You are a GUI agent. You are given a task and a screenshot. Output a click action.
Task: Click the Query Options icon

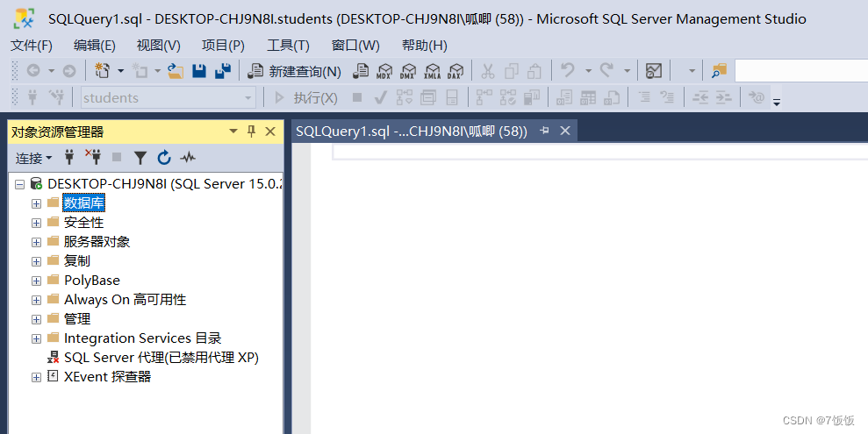[428, 98]
